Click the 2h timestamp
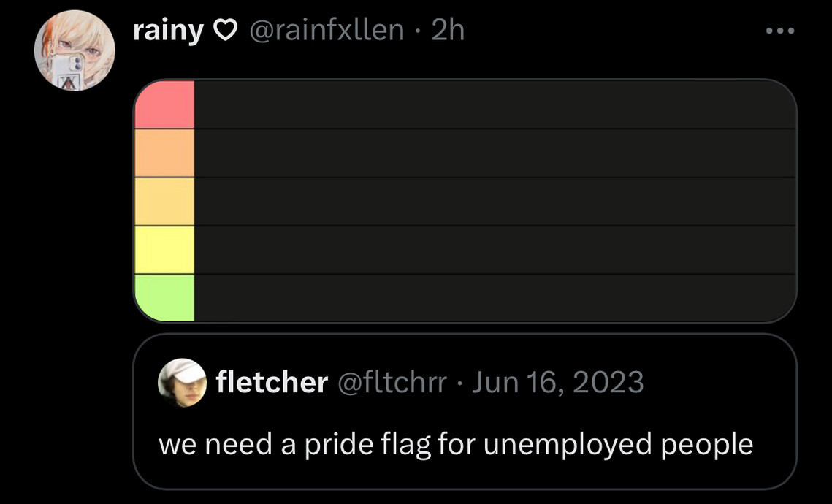The height and width of the screenshot is (504, 832). (448, 30)
